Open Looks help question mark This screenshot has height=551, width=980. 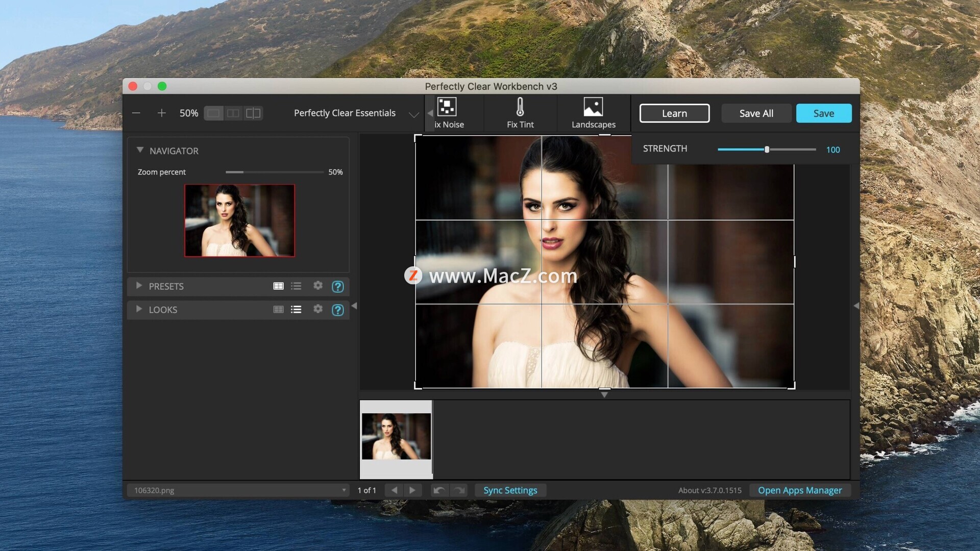(337, 310)
